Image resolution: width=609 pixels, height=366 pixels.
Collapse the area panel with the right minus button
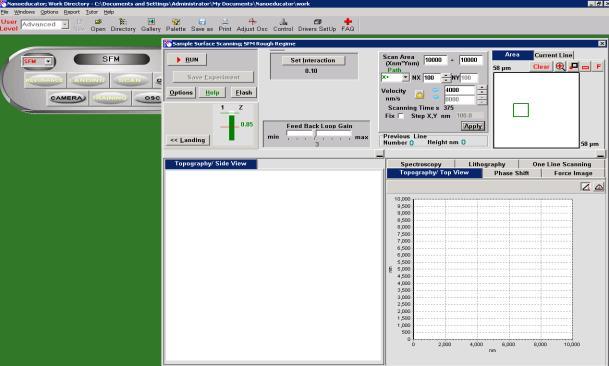click(600, 155)
